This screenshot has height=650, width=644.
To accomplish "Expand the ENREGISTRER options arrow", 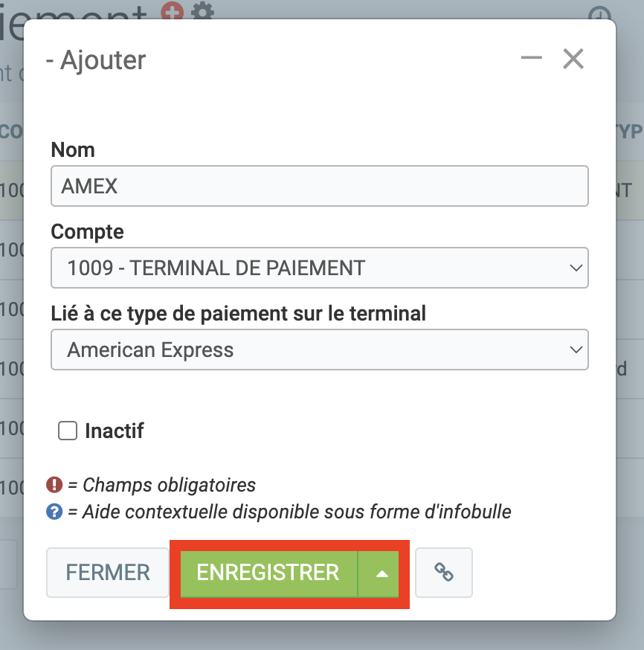I will pyautogui.click(x=381, y=573).
